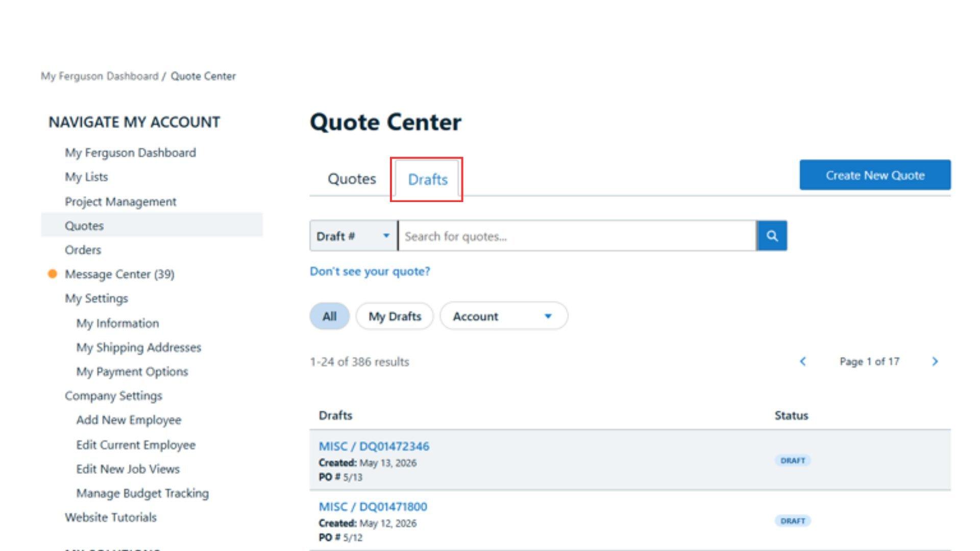The image size is (980, 551).
Task: Open My Ferguson Dashboard in sidebar
Action: click(x=130, y=153)
